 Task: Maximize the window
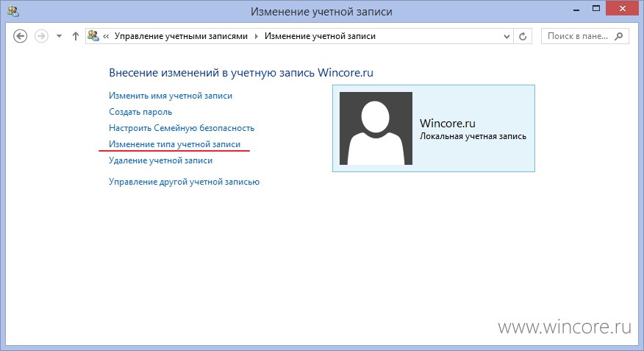596,9
